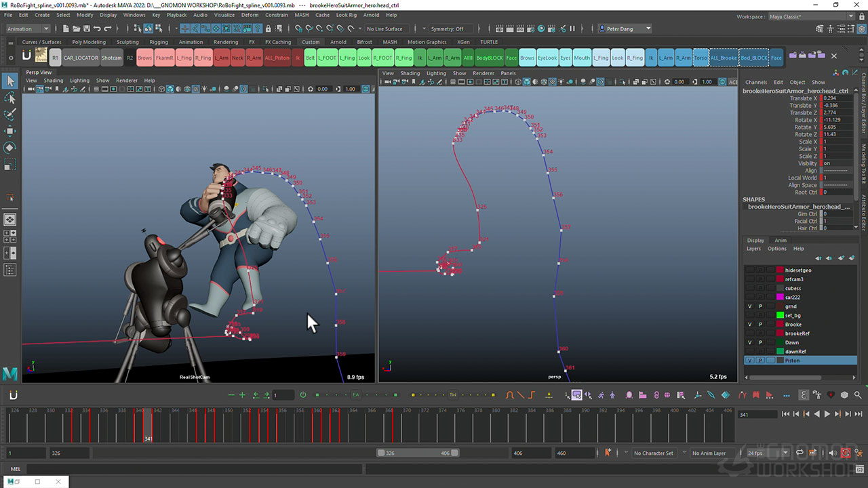This screenshot has width=868, height=488.
Task: Click the Lasso Select tool
Action: point(10,98)
